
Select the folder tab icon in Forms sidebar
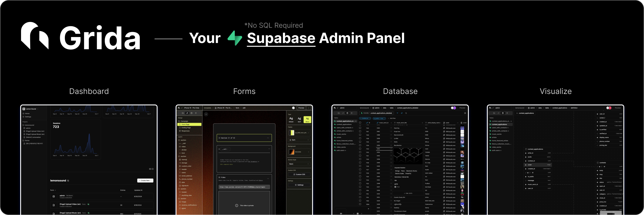click(x=183, y=113)
